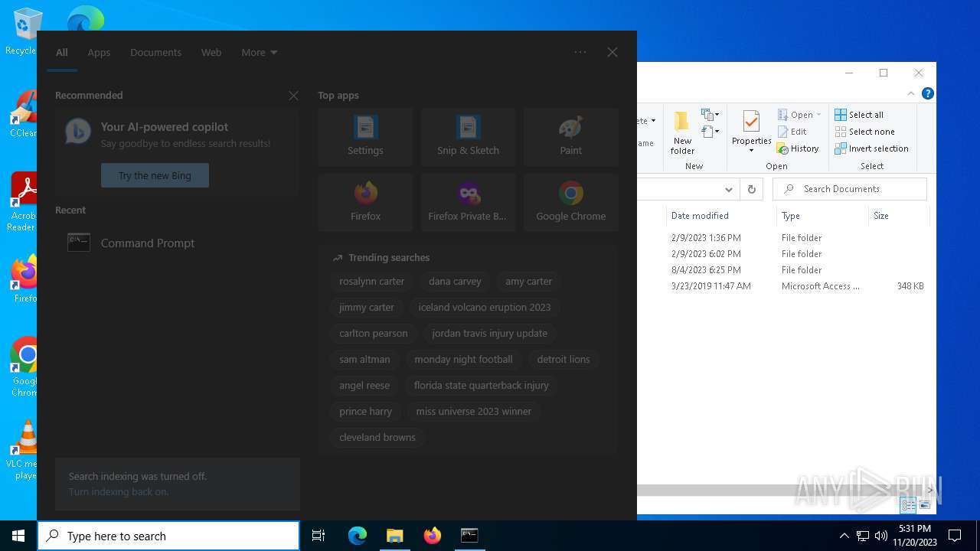980x551 pixels.
Task: Open Firefox on taskbar
Action: coord(432,536)
